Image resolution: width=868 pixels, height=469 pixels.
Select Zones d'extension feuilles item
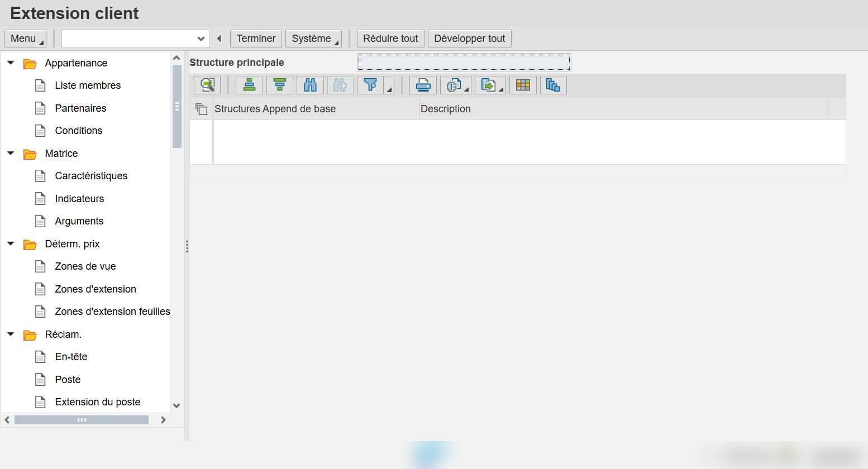click(112, 312)
